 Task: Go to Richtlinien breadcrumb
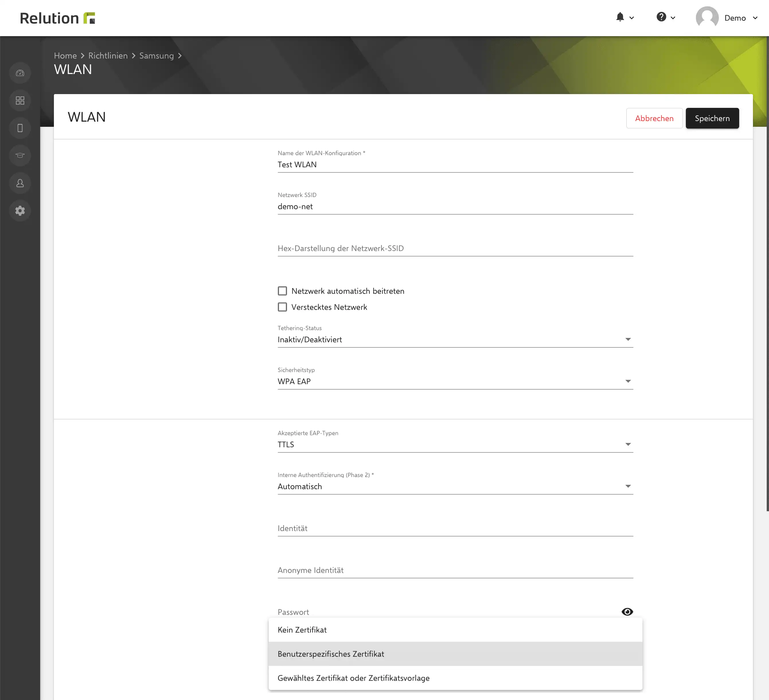108,56
